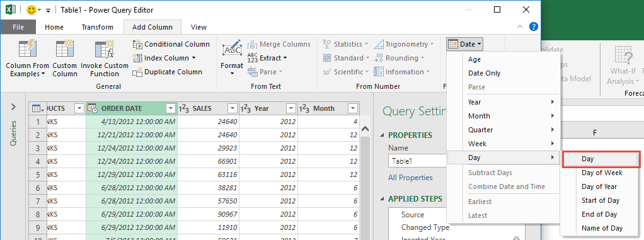Click the Excel icon in title bar
Screen dimensions: 644x240
11,9
